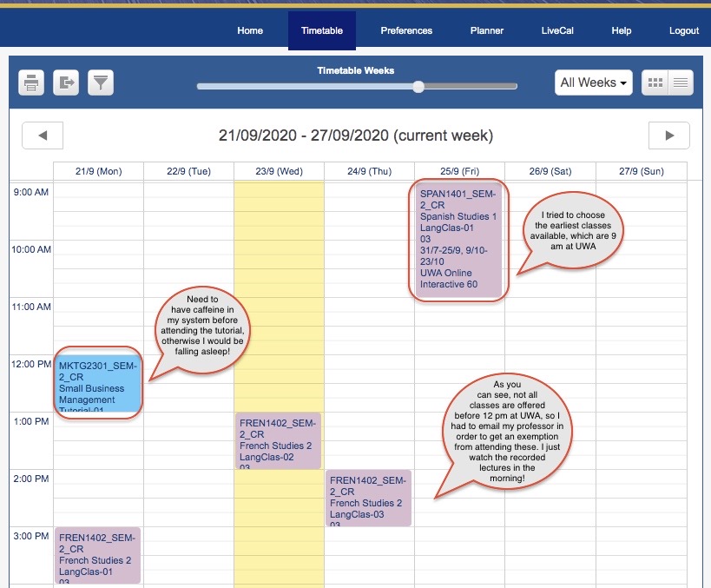
Task: Select the MKTG2301 Small Business Management class
Action: click(97, 383)
